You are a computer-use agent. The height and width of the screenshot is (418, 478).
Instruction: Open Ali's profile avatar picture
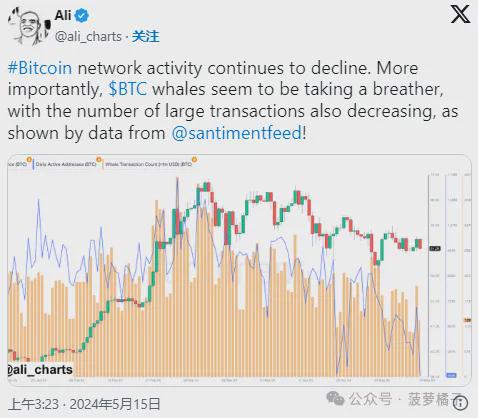pos(28,25)
